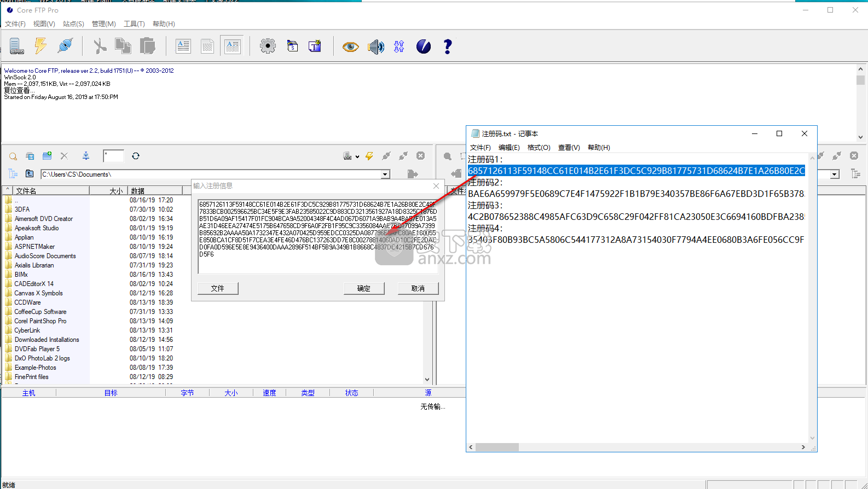This screenshot has width=868, height=489.
Task: Click the download arrow transfer icon
Action: click(456, 174)
